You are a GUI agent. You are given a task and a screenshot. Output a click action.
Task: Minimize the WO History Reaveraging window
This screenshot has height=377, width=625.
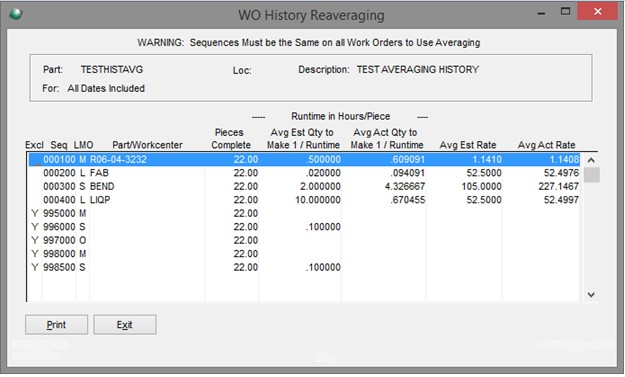(541, 13)
